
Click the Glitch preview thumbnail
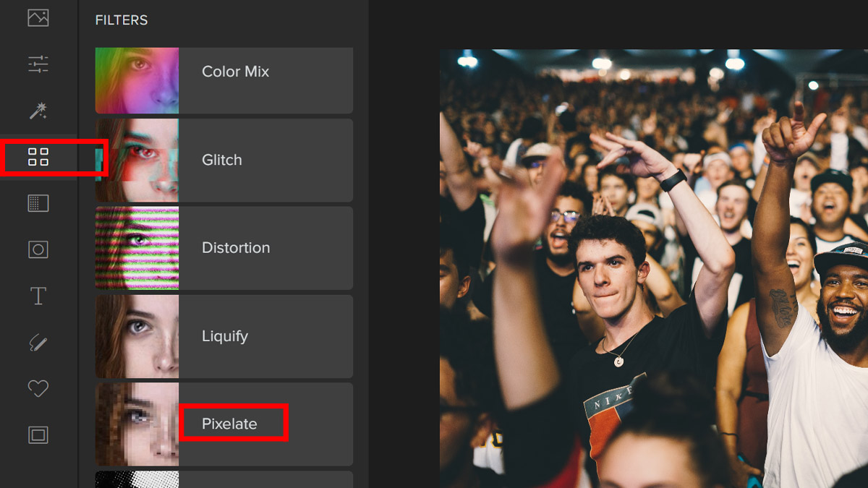pos(137,160)
